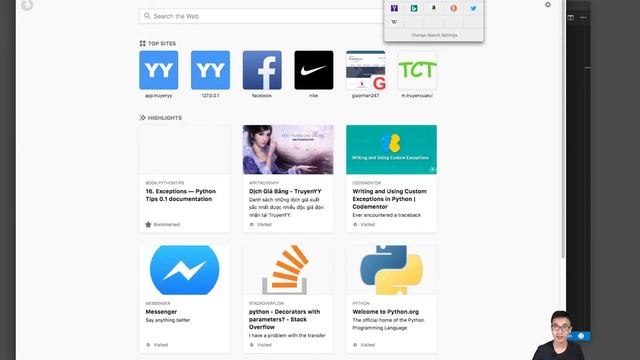Click 'CODEMENTOR' source label
This screenshot has width=640, height=360.
[367, 183]
